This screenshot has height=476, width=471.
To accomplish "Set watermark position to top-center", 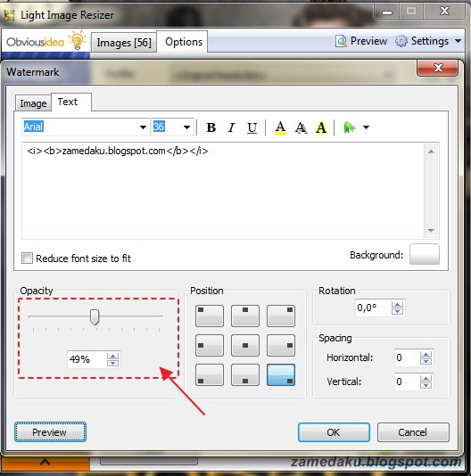I will [245, 316].
